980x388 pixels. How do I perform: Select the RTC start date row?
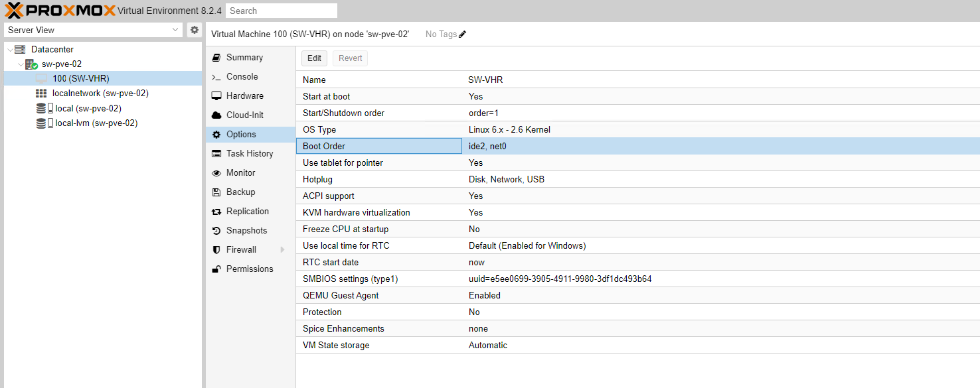pos(637,262)
